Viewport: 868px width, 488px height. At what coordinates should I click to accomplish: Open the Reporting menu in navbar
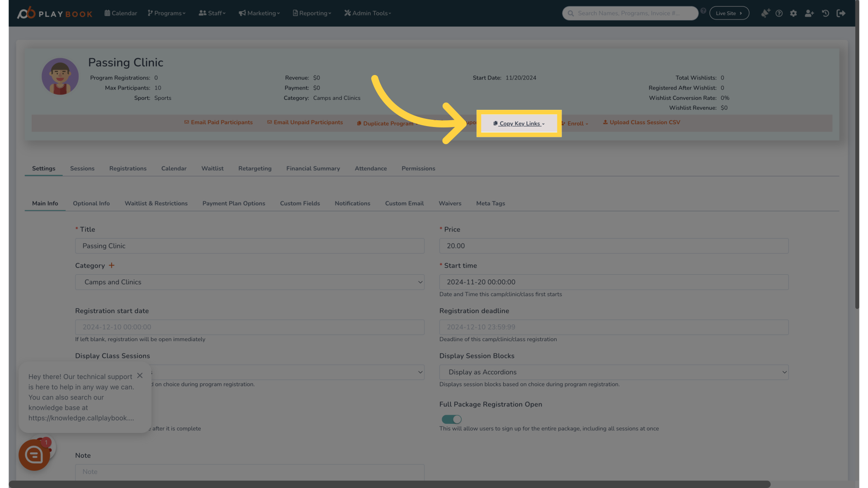coord(312,13)
